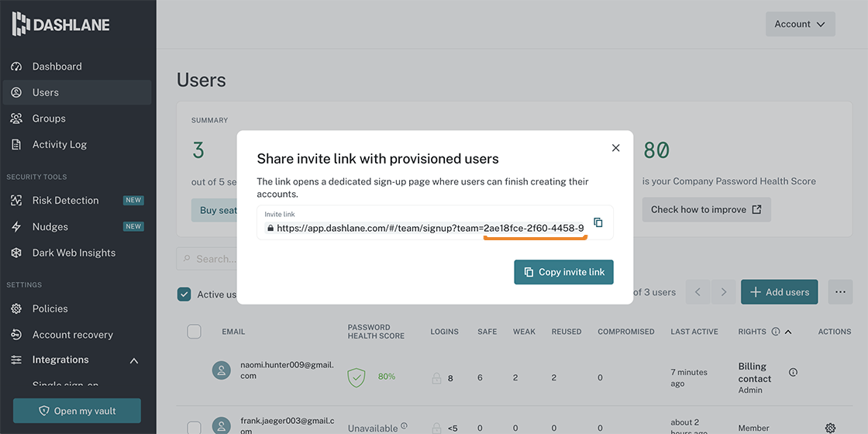Click the Activity Log document icon
Viewport: 868px width, 434px height.
16,144
